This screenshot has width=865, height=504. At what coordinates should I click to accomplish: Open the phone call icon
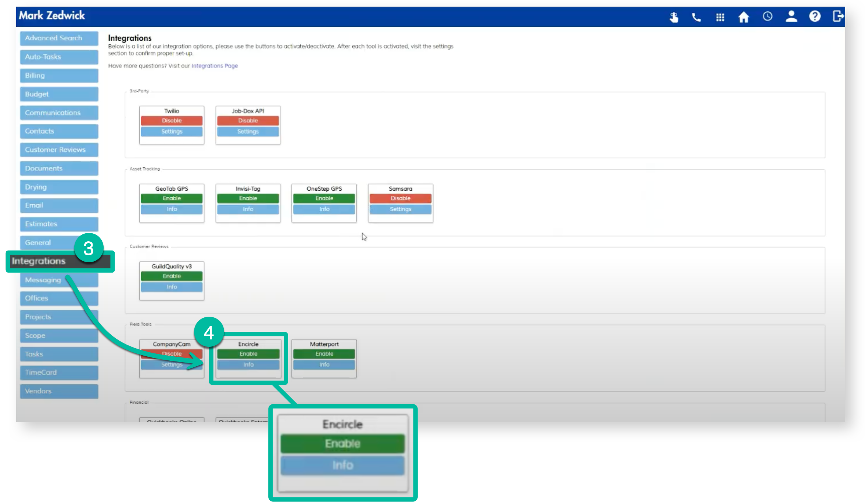696,16
